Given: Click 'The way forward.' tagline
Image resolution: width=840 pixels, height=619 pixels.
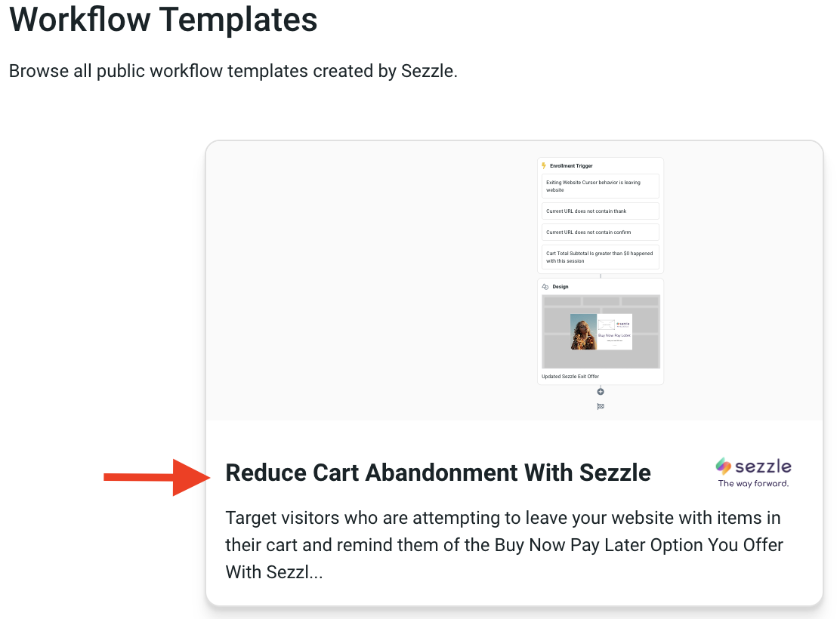Looking at the screenshot, I should pos(753,483).
